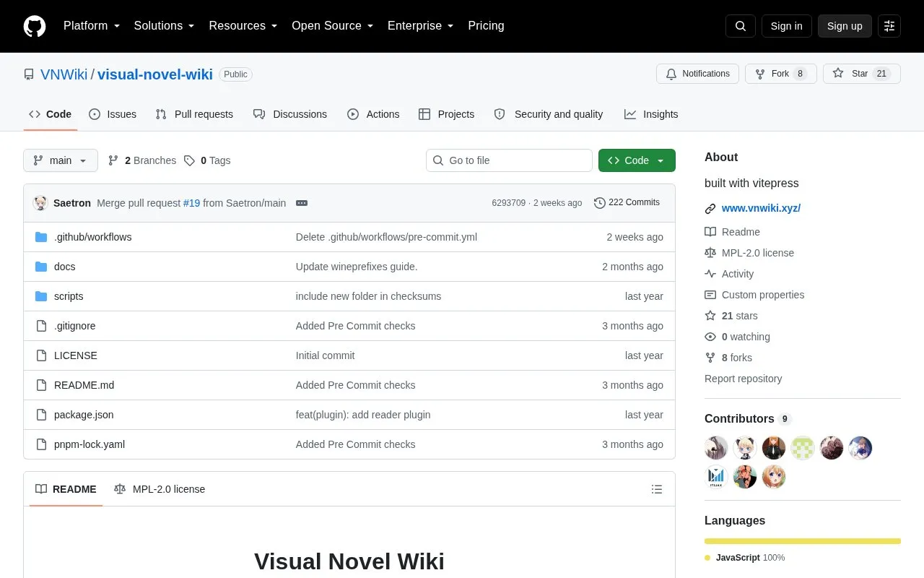Click the Sign in button
Screen dimensions: 924x578
[786, 26]
